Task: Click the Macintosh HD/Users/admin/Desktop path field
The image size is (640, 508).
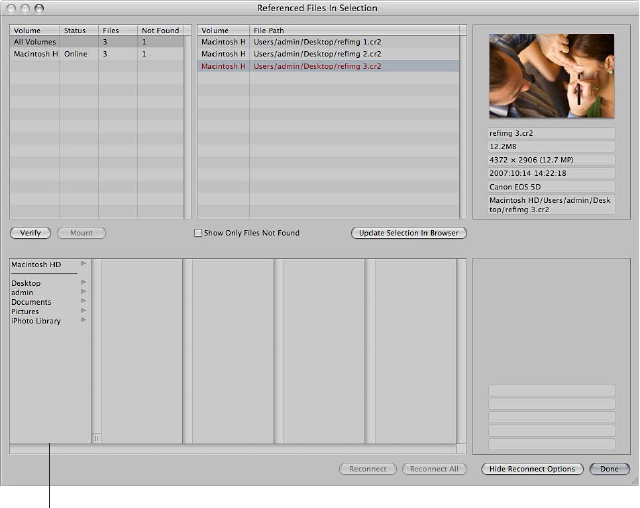Action: (551, 205)
